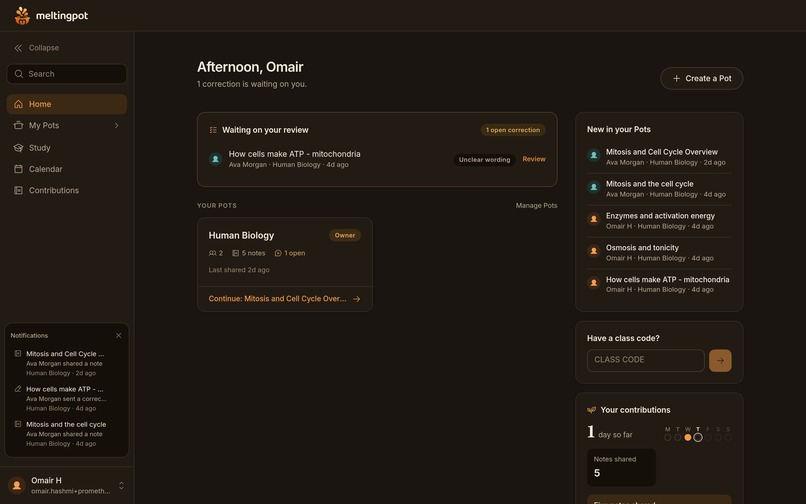Click the Search field in sidebar

tap(67, 74)
